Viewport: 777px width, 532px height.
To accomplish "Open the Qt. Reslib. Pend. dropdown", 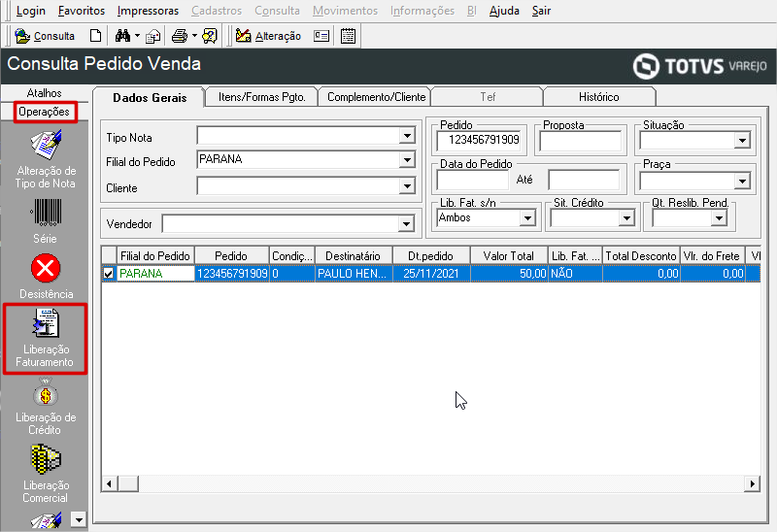I will point(719,218).
